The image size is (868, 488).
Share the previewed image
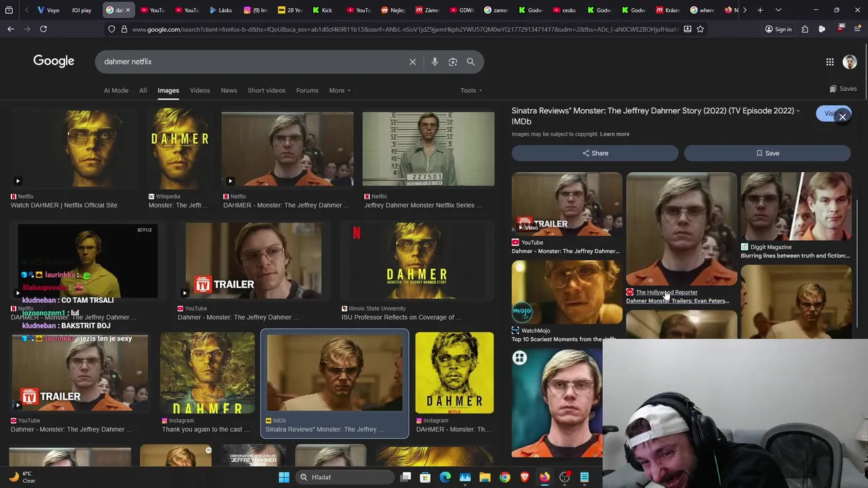(595, 153)
